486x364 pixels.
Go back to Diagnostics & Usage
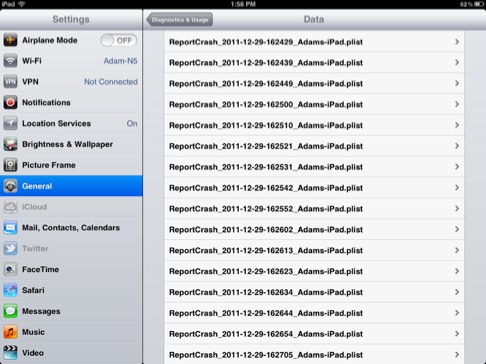(180, 20)
